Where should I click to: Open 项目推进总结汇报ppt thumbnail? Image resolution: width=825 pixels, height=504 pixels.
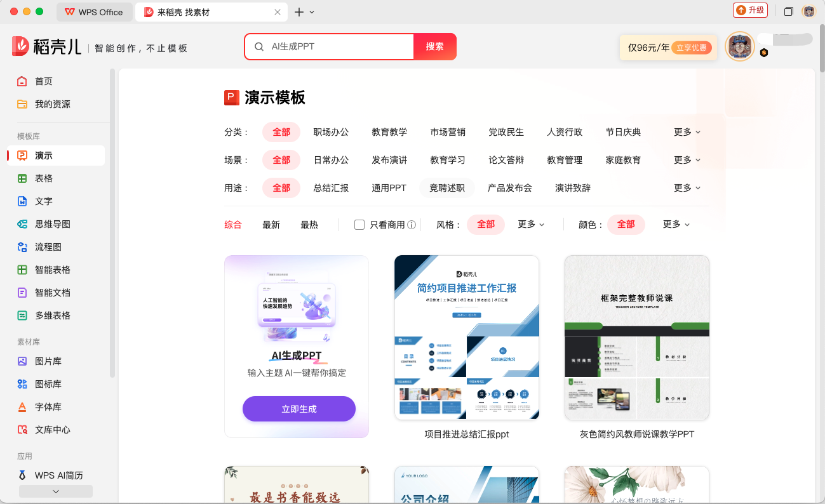coord(467,337)
